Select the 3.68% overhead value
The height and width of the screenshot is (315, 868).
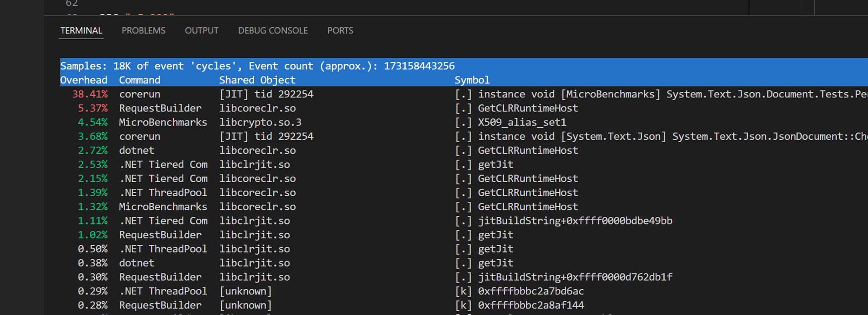(93, 136)
